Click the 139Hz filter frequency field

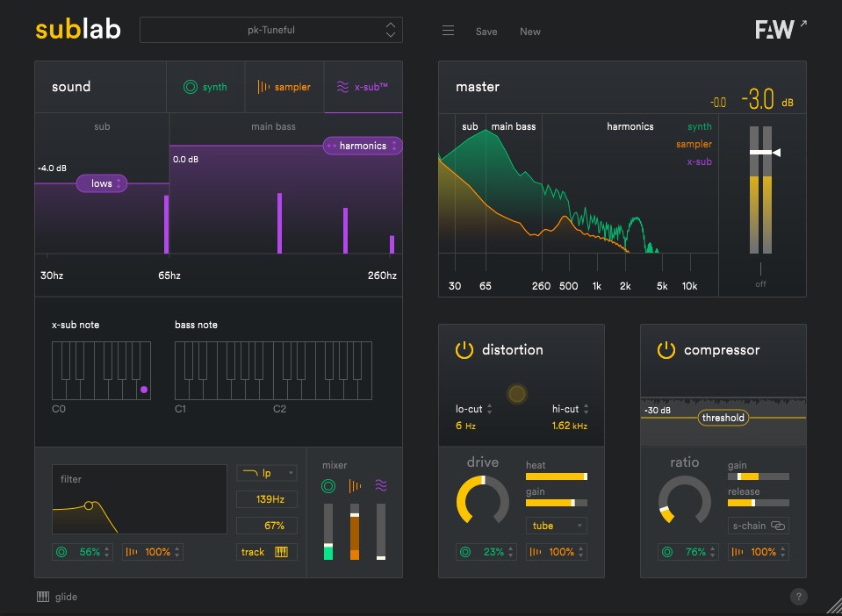(267, 499)
